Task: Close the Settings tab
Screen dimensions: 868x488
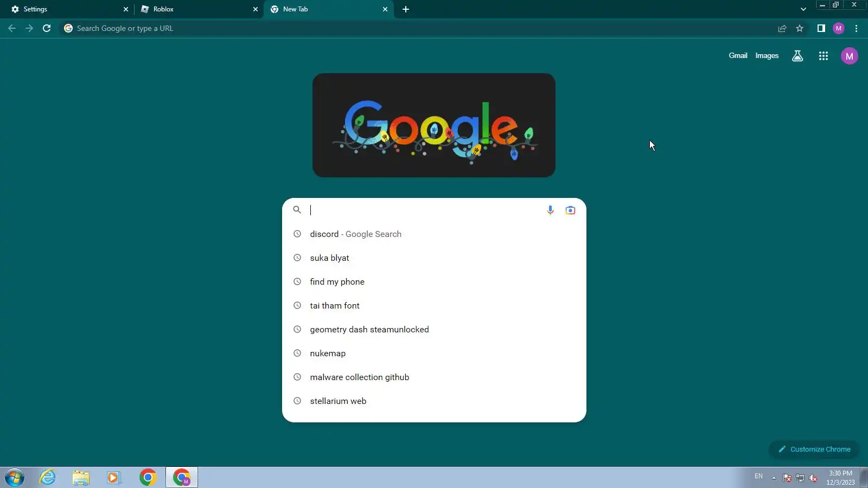Action: coord(126,9)
